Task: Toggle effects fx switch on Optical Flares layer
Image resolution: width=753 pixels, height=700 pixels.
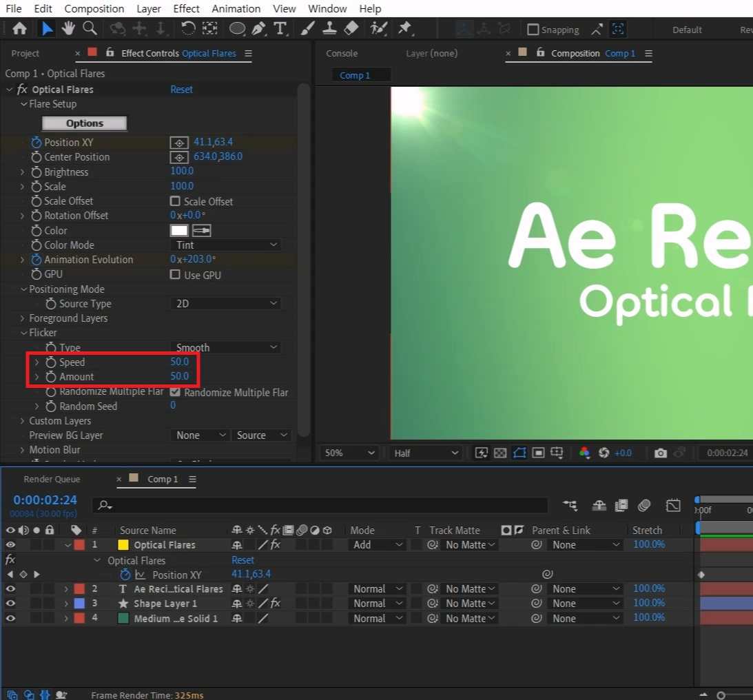Action: tap(275, 545)
